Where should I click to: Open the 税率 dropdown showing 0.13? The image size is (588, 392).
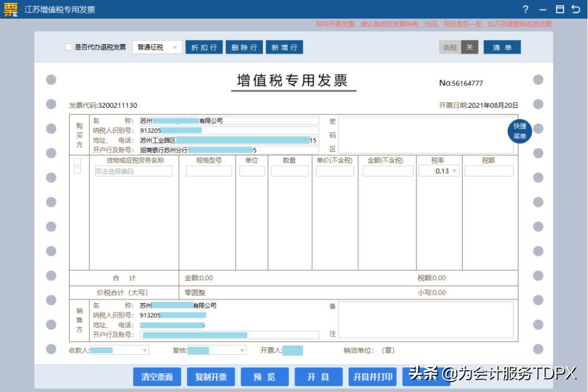point(440,170)
